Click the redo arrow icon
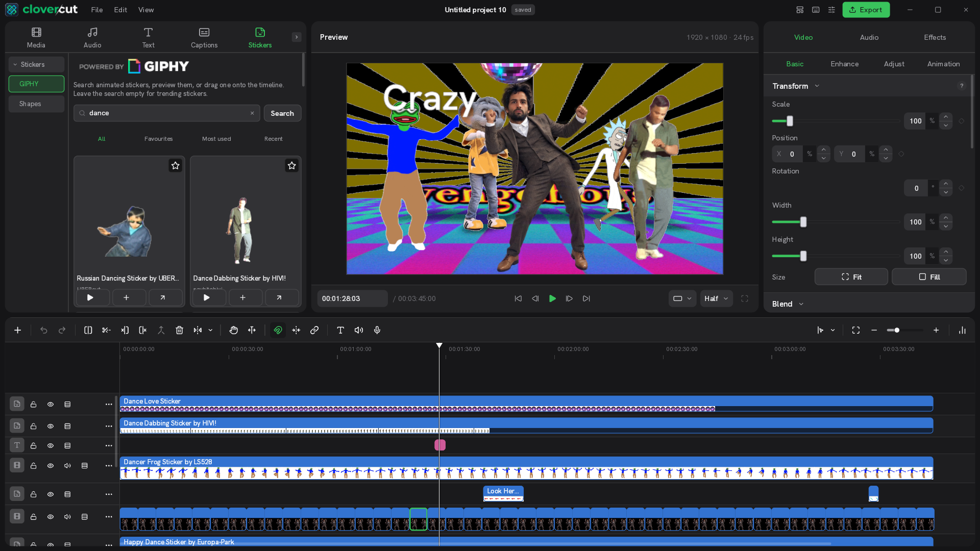 [62, 330]
